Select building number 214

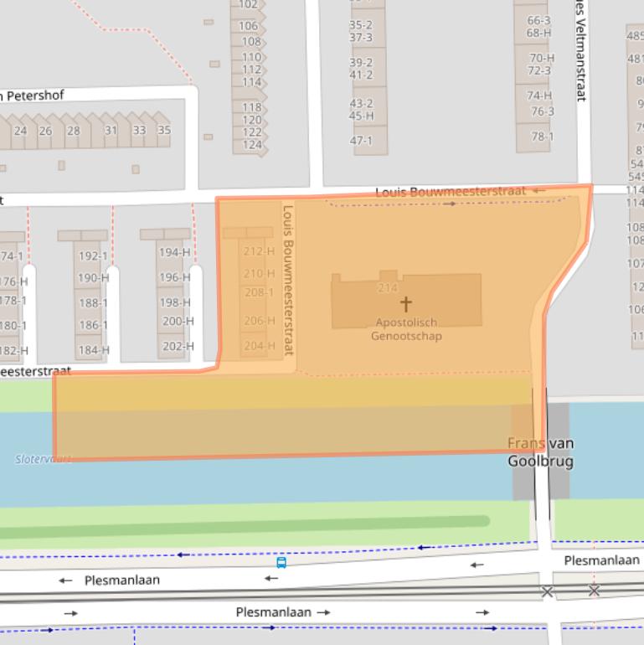coord(387,288)
